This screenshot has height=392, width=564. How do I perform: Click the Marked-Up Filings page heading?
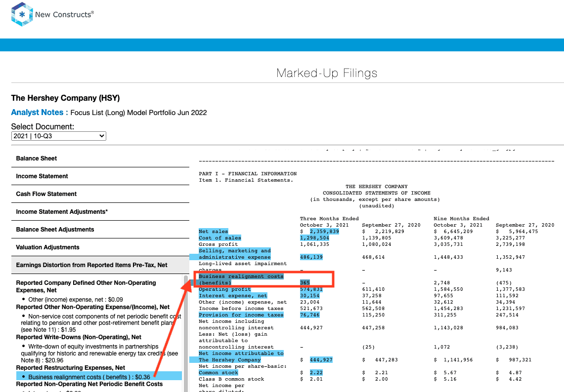coord(327,73)
